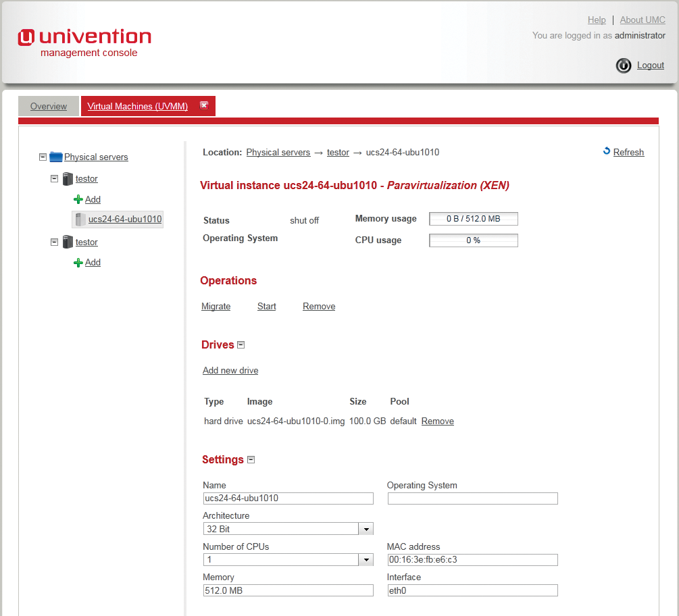Click the green plus Add icon under first testor
679x616 pixels.
coord(78,199)
